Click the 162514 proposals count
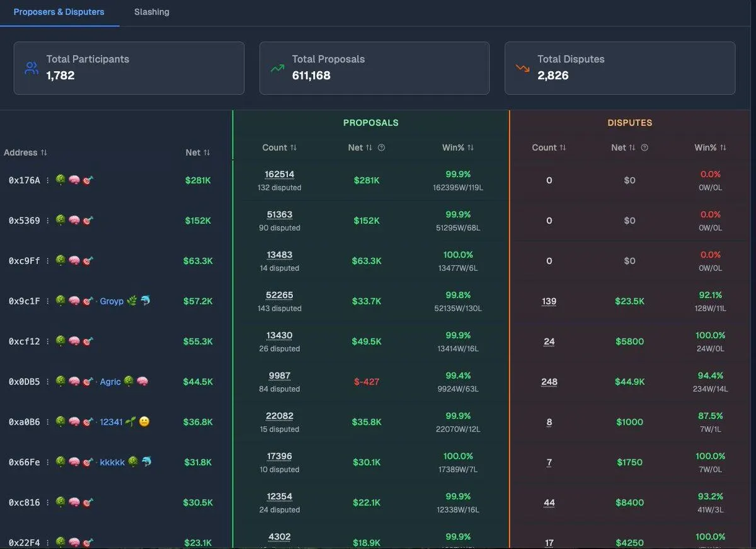This screenshot has width=756, height=549. [x=279, y=175]
